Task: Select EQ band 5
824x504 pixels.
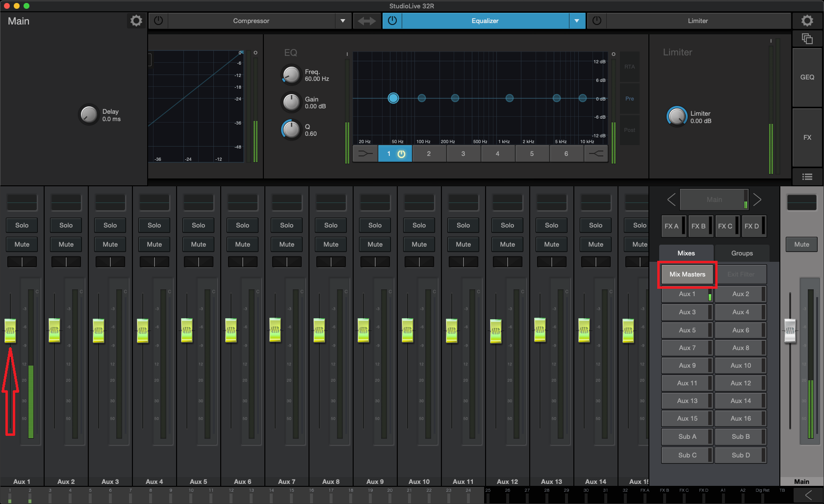Action: pyautogui.click(x=532, y=153)
